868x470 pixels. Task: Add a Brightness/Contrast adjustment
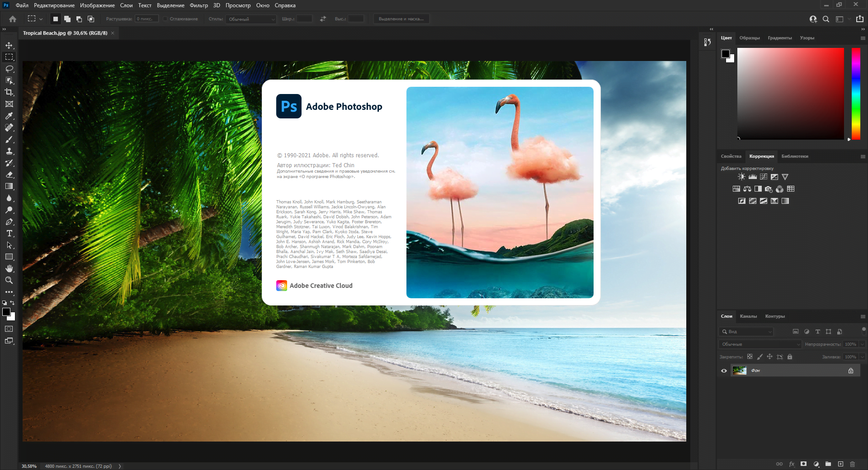pos(741,177)
